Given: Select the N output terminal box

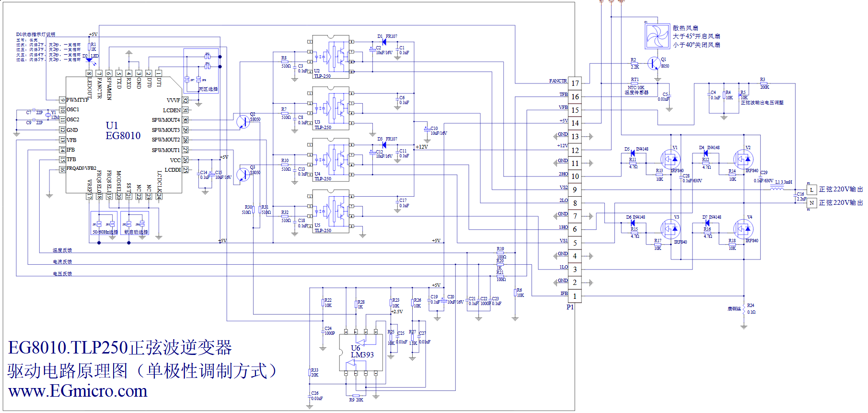Looking at the screenshot, I should tap(811, 203).
